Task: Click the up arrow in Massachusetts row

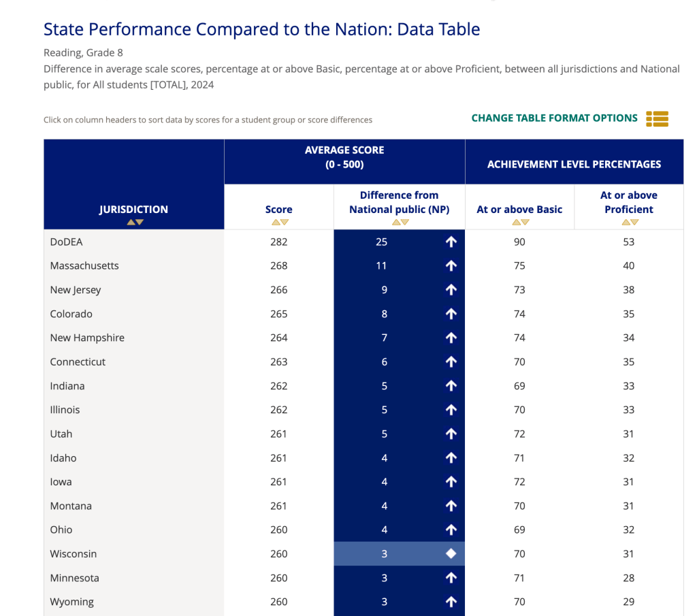Action: click(x=451, y=266)
